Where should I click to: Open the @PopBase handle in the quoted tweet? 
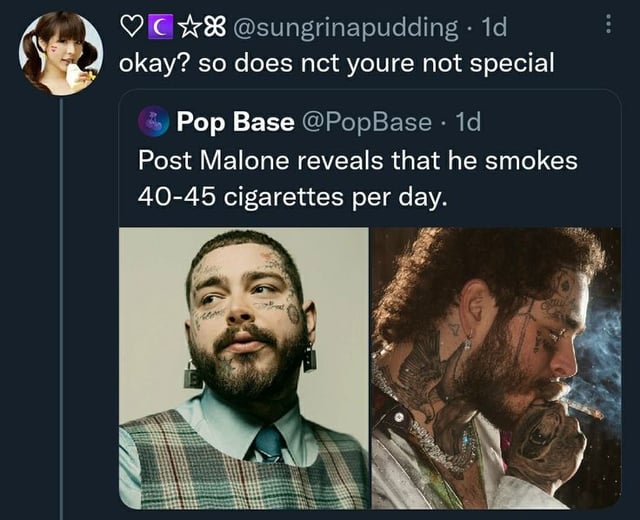pyautogui.click(x=366, y=122)
